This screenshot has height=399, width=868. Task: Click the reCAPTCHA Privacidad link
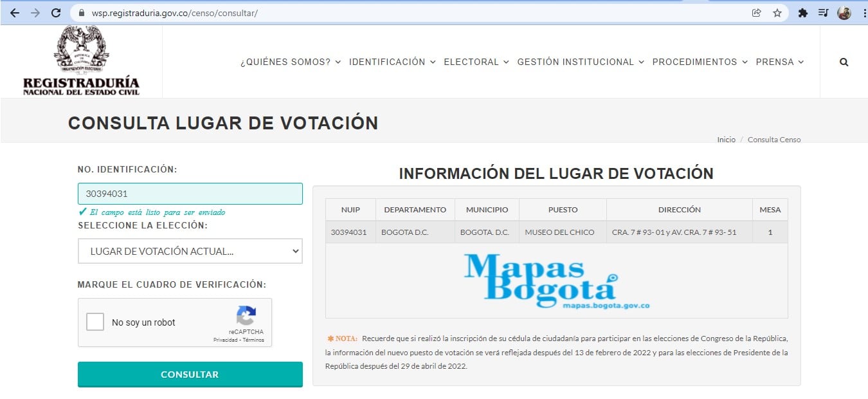[225, 340]
